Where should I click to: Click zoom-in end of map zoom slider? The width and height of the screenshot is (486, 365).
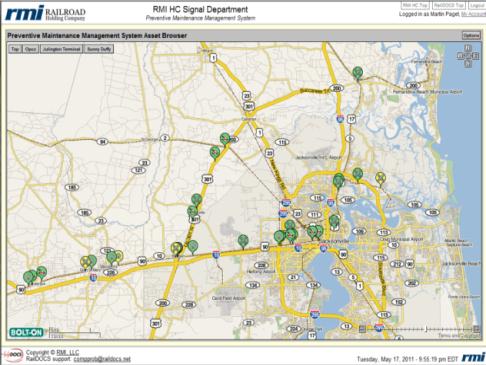point(477,329)
